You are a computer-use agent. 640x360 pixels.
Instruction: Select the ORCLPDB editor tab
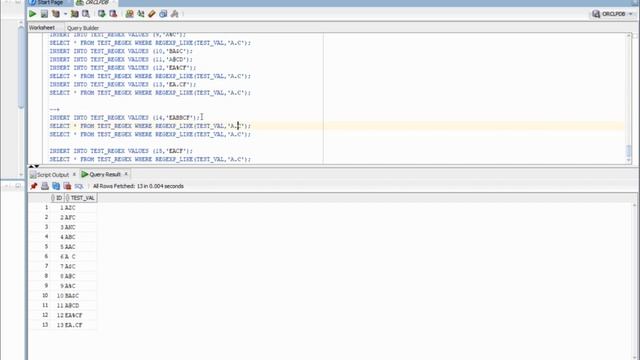pos(96,2)
